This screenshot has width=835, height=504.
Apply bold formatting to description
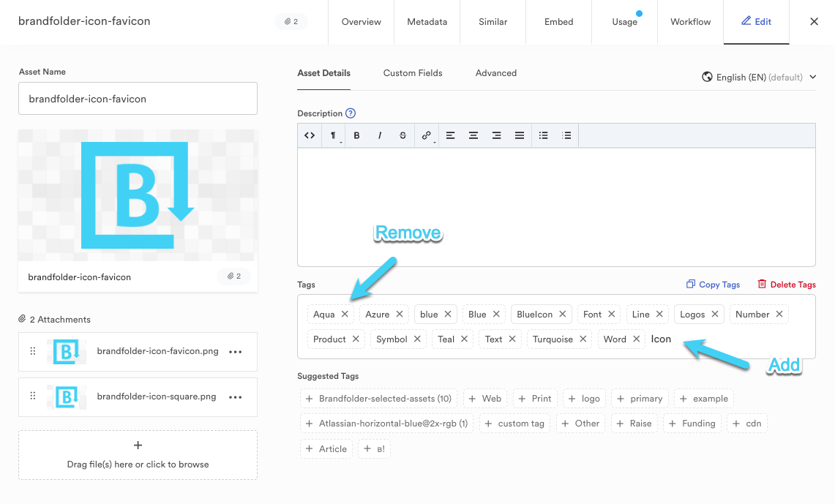357,136
